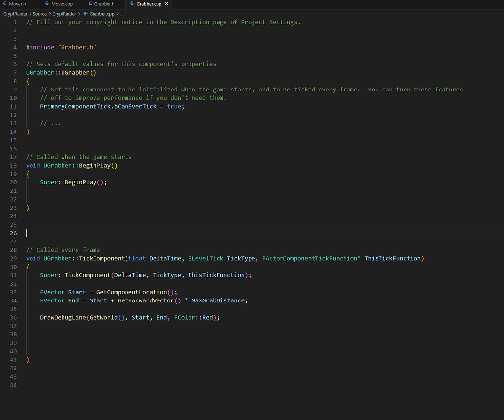The image size is (504, 420).
Task: Place cursor on the DrawDebugLine call
Action: point(64,317)
